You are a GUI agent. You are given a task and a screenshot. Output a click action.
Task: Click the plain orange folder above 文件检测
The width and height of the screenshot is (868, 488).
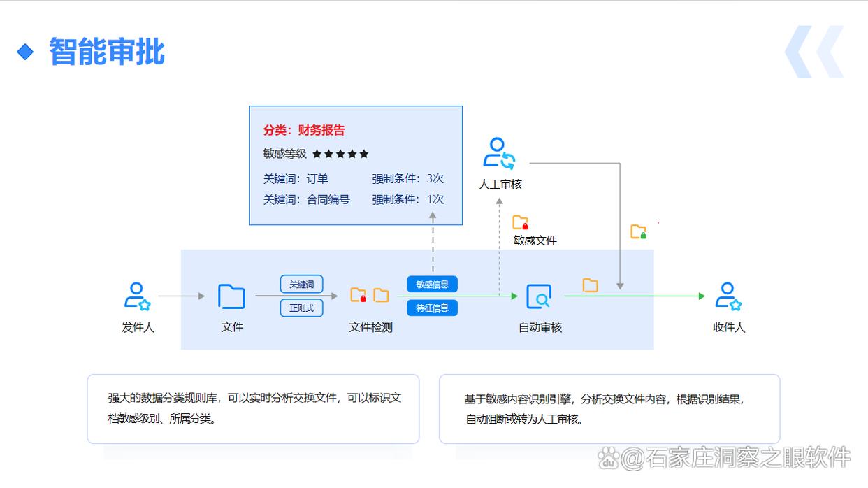coord(381,295)
